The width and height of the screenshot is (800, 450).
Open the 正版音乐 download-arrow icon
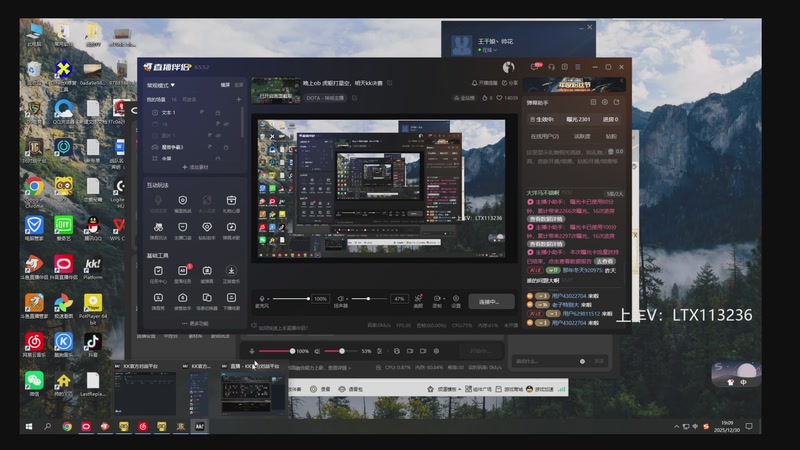pos(231,273)
